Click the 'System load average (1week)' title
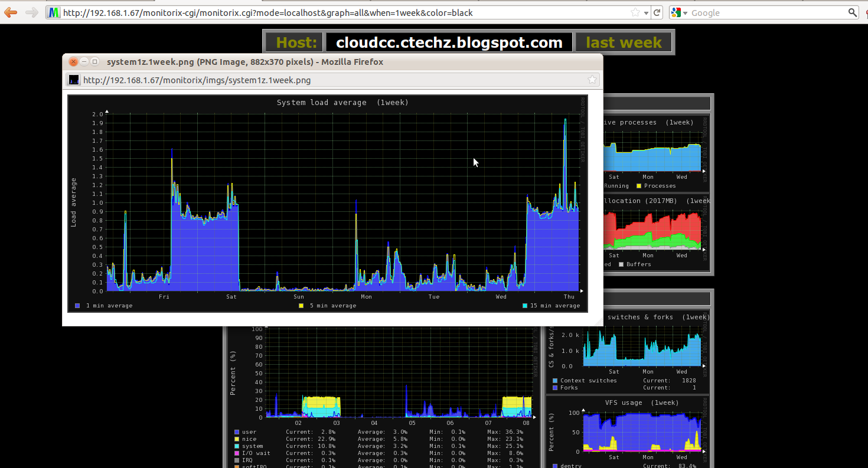 click(342, 103)
